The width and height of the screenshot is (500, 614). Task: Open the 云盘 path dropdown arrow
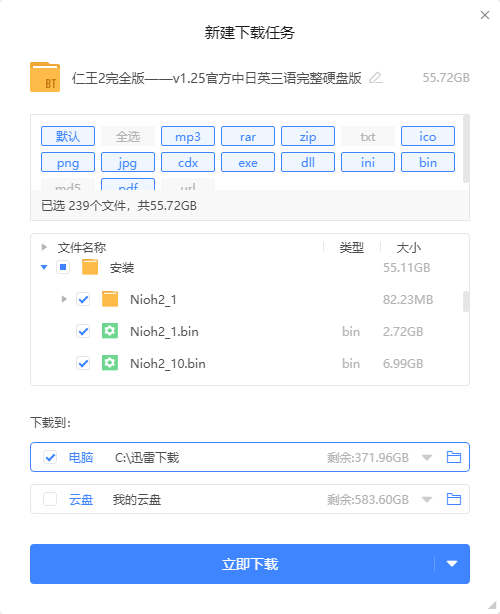pos(427,499)
